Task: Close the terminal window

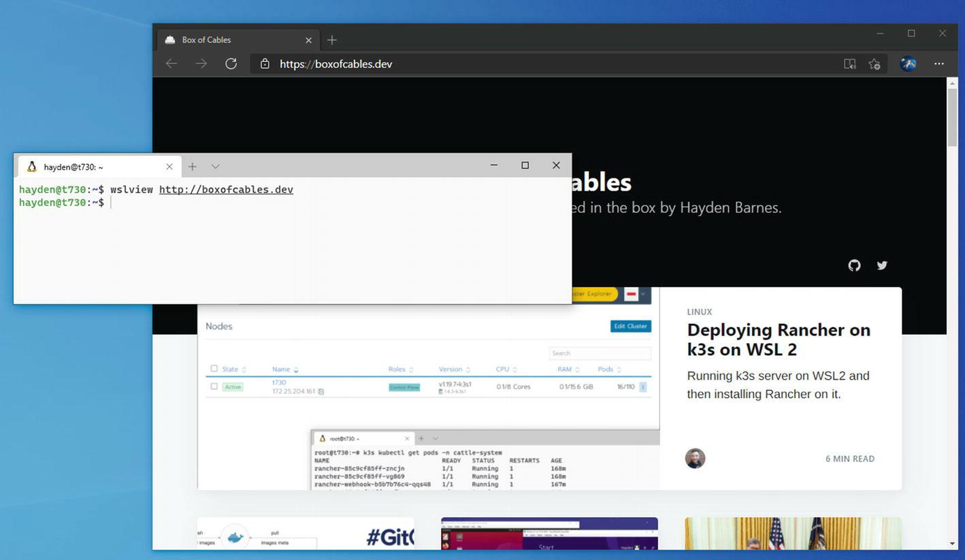Action: [556, 165]
